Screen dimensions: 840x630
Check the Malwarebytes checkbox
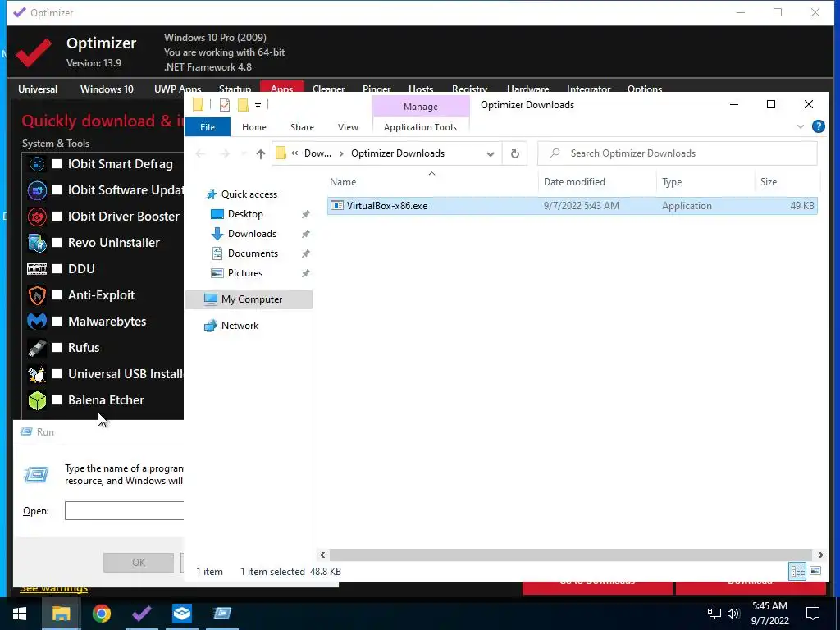(x=57, y=322)
